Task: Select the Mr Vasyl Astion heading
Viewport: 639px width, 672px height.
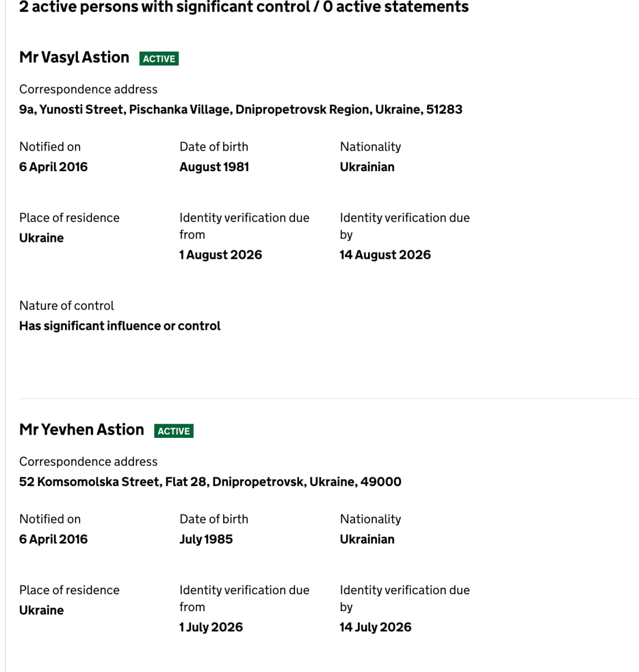Action: 74,57
